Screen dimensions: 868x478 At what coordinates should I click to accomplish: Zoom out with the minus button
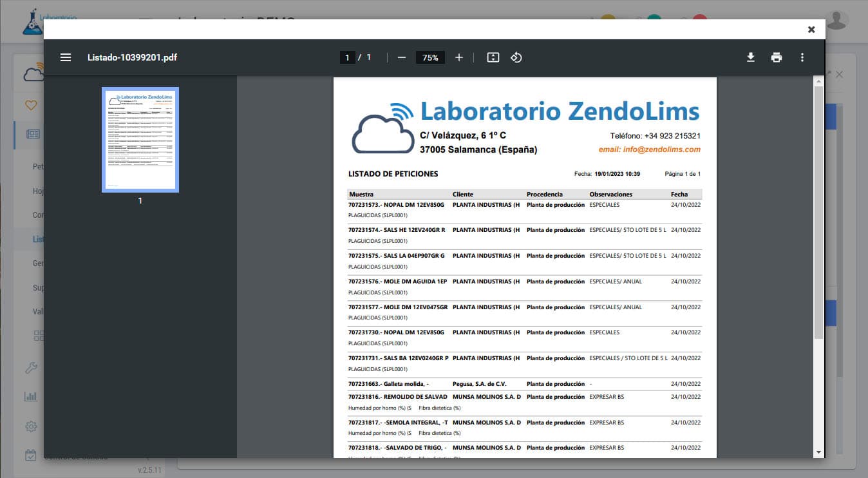402,57
